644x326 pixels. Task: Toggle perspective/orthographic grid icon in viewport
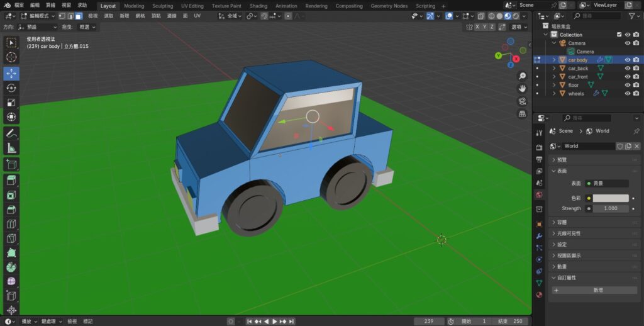pos(522,114)
